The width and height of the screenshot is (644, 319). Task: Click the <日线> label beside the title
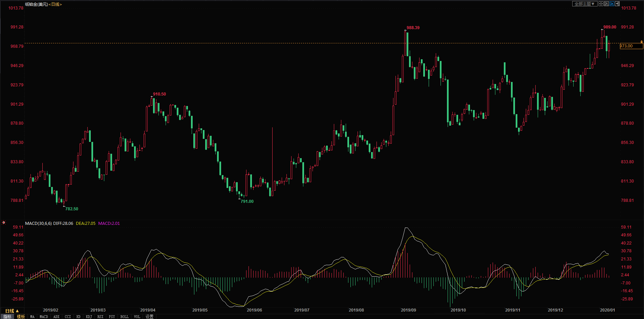[x=56, y=4]
